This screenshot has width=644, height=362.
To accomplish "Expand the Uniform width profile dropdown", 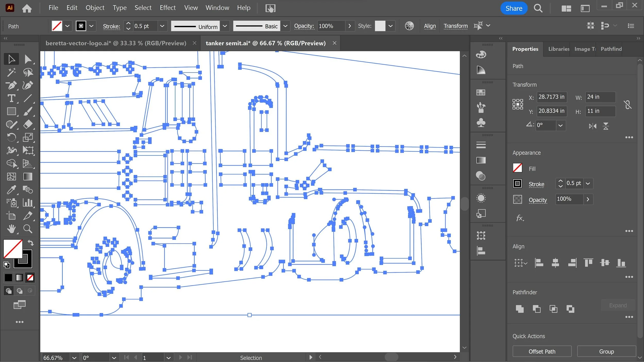I will pos(225,26).
